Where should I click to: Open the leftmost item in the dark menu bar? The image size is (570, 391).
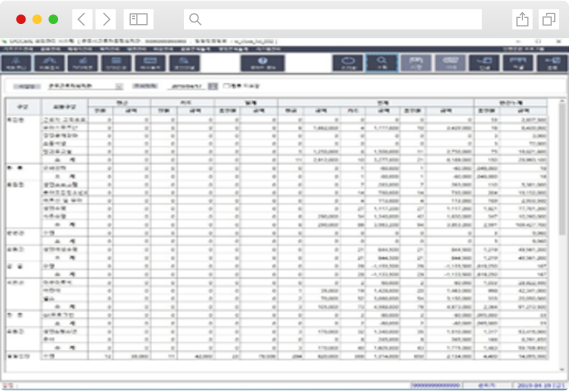click(x=18, y=49)
